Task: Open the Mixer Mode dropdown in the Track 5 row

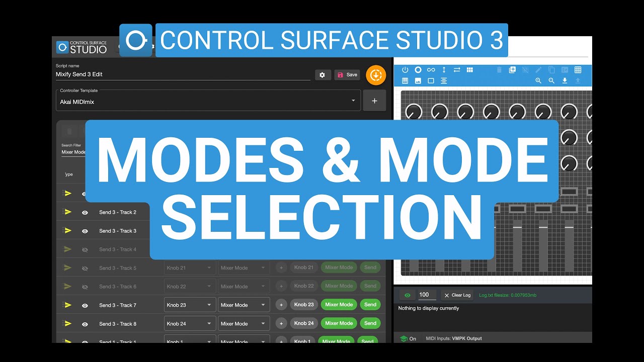Action: pyautogui.click(x=244, y=268)
